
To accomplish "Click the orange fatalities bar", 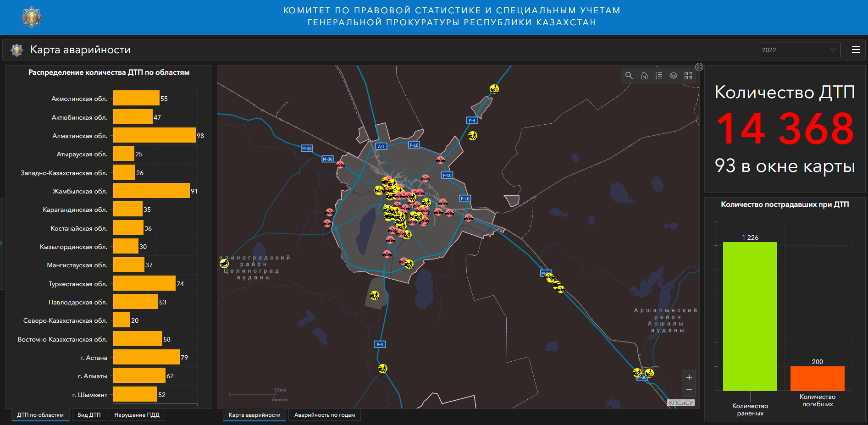I will pos(817,378).
